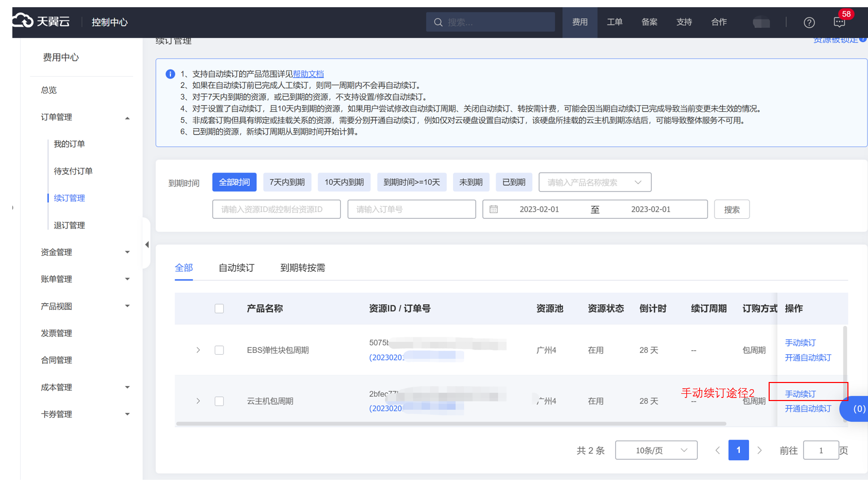This screenshot has width=868, height=487.
Task: Check the EBS弹性块包周期 row checkbox
Action: pyautogui.click(x=219, y=350)
